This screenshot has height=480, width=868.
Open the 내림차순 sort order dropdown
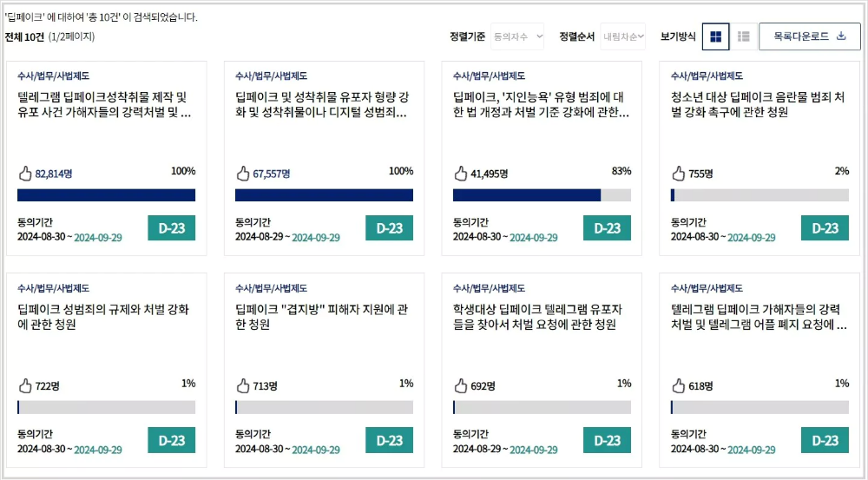tap(622, 36)
